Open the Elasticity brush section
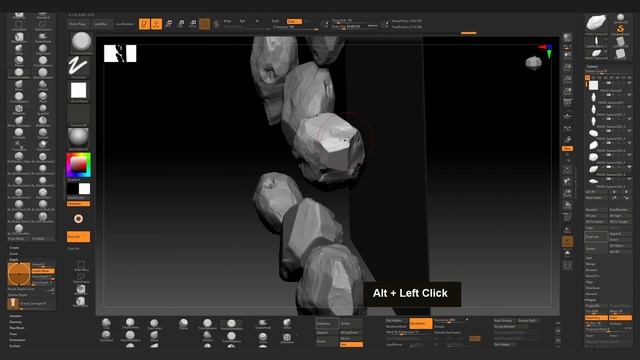Screen dimensions: 640x360 click(x=16, y=322)
